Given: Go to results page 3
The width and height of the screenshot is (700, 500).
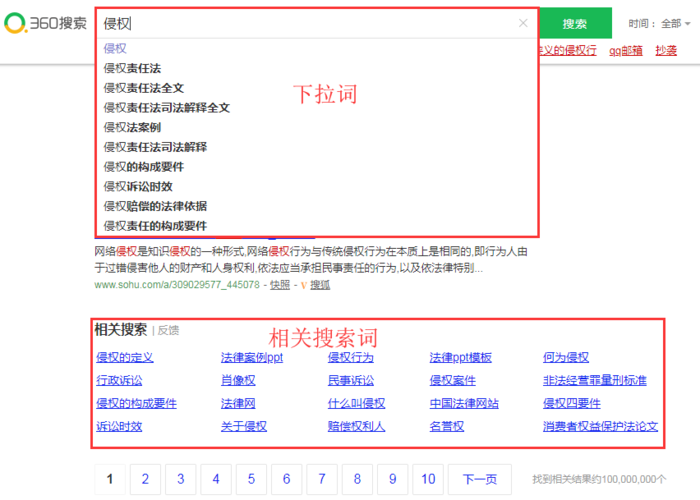Looking at the screenshot, I should click(180, 479).
